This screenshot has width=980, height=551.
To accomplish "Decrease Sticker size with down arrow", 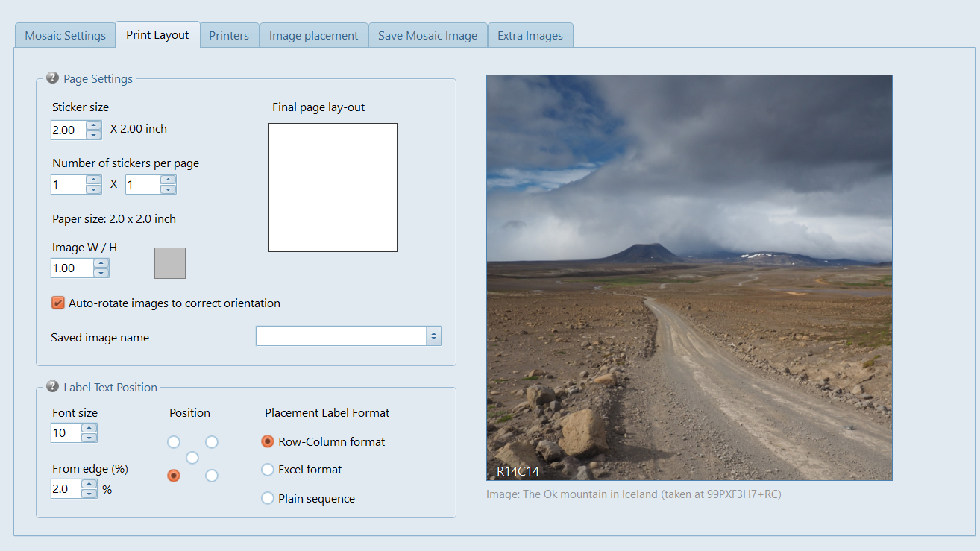I will [94, 135].
